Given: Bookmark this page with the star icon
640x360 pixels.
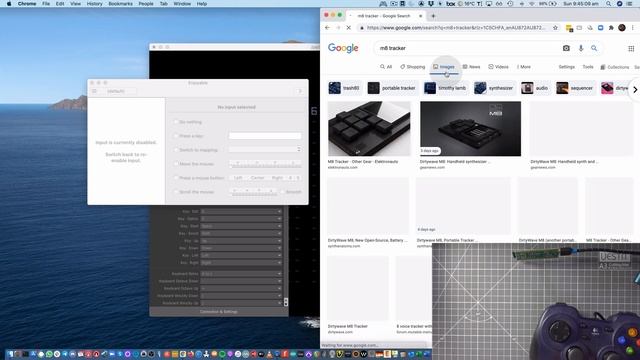Looking at the screenshot, I should pos(555,28).
